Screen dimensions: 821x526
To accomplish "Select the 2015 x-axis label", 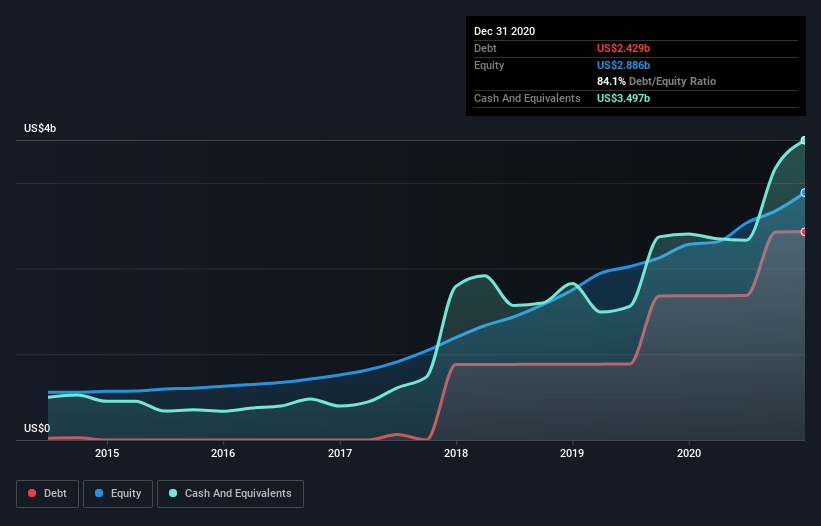I will 107,453.
